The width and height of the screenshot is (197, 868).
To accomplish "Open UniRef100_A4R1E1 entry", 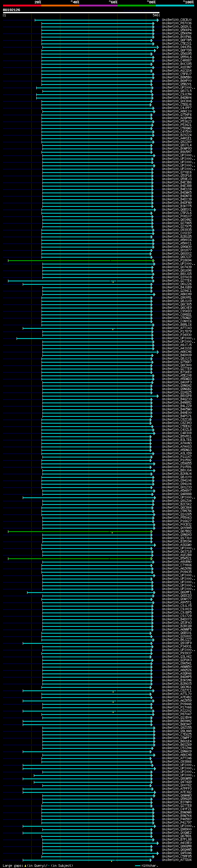I will [x=176, y=139].
